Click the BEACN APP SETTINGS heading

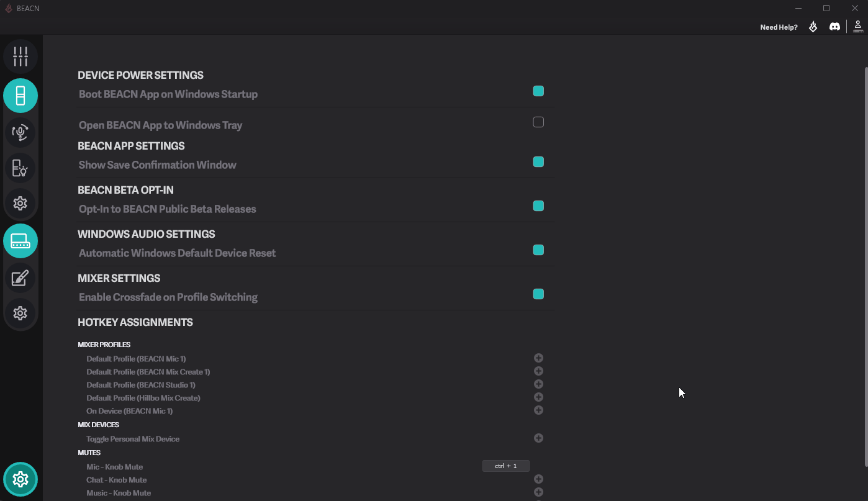pyautogui.click(x=131, y=146)
